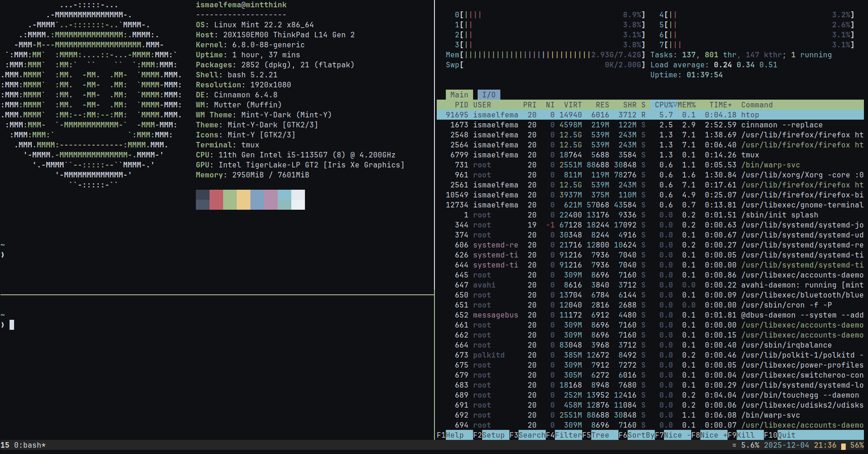The image size is (868, 454).
Task: Sort processes by the MEM% column header
Action: 686,105
